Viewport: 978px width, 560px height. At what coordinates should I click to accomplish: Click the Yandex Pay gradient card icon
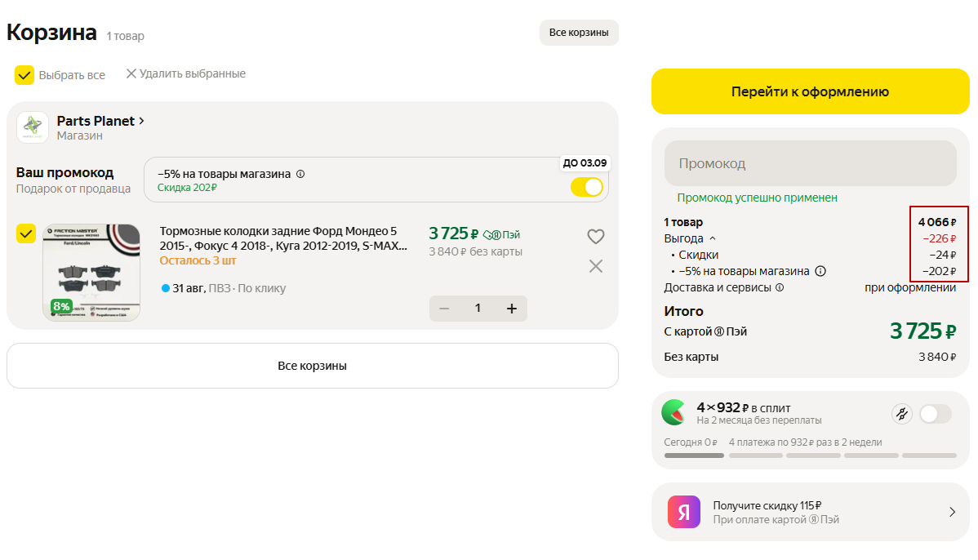tap(684, 512)
